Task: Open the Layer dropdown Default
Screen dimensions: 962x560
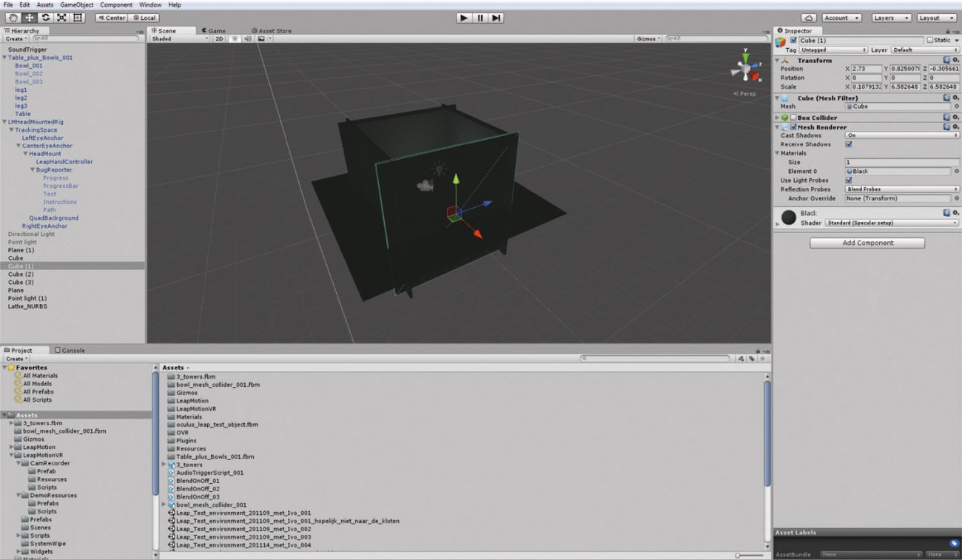Action: click(924, 50)
